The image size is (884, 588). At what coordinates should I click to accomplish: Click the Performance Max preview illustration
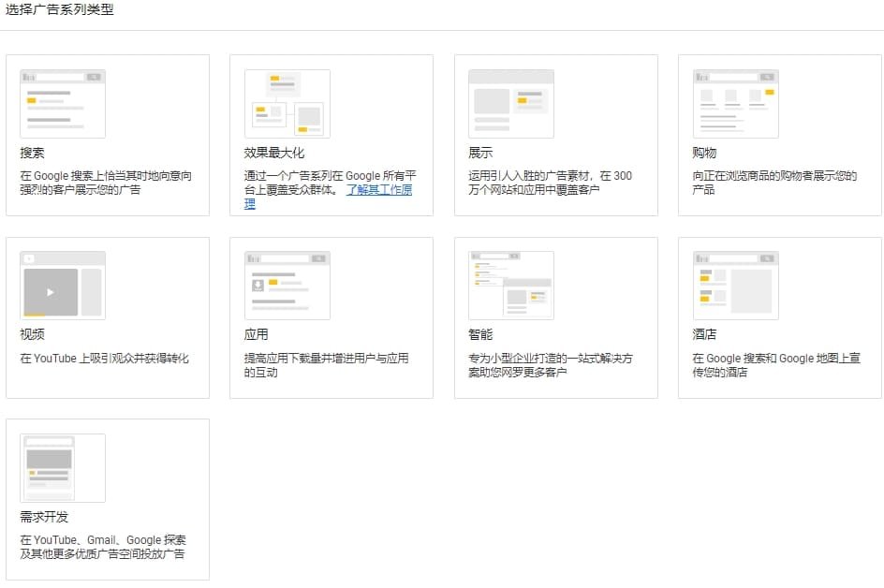[x=286, y=103]
